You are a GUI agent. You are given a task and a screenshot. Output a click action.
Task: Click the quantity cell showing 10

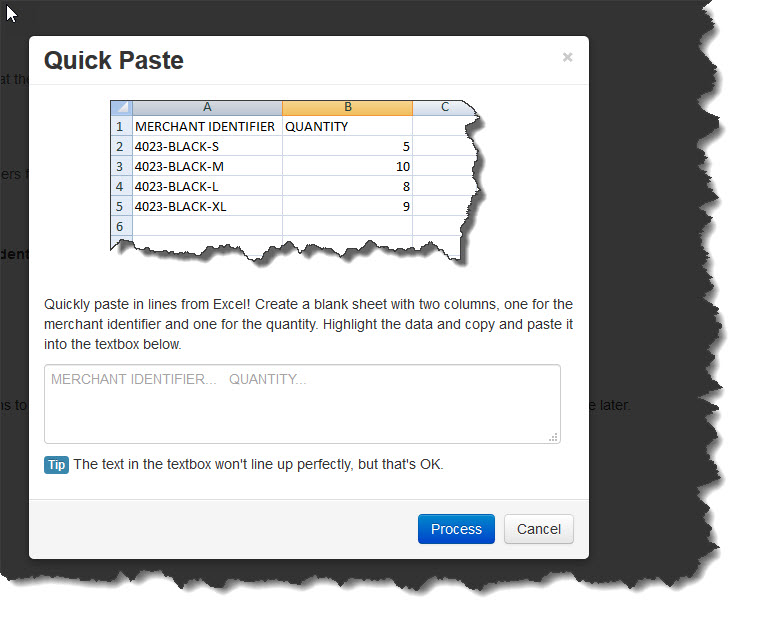[x=346, y=166]
